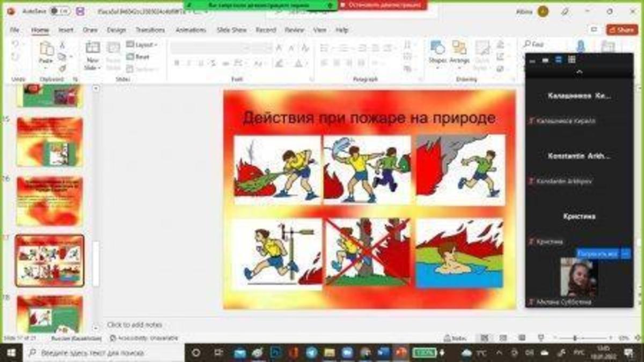This screenshot has width=644, height=362.
Task: Click the orange Share button
Action: (x=622, y=30)
